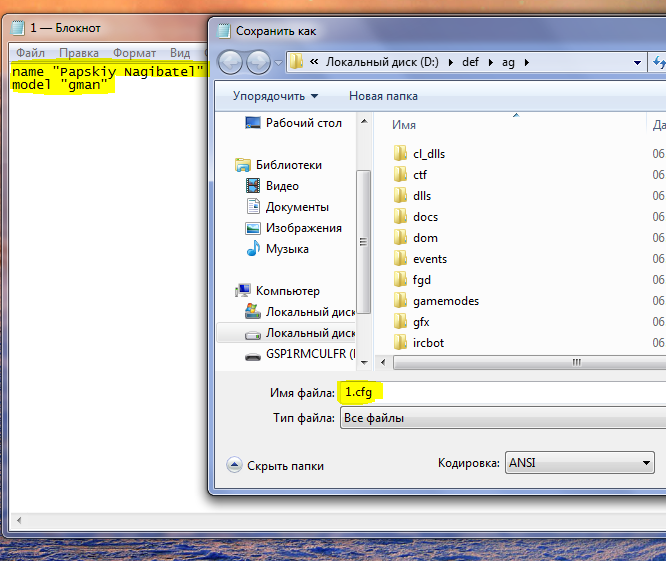Expand arrow after Локальный диск (D:) breadcrumb
666x561 pixels.
point(451,62)
